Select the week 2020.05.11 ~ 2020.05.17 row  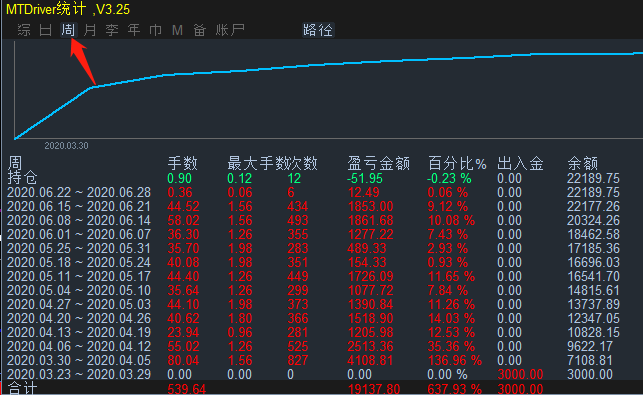313,276
